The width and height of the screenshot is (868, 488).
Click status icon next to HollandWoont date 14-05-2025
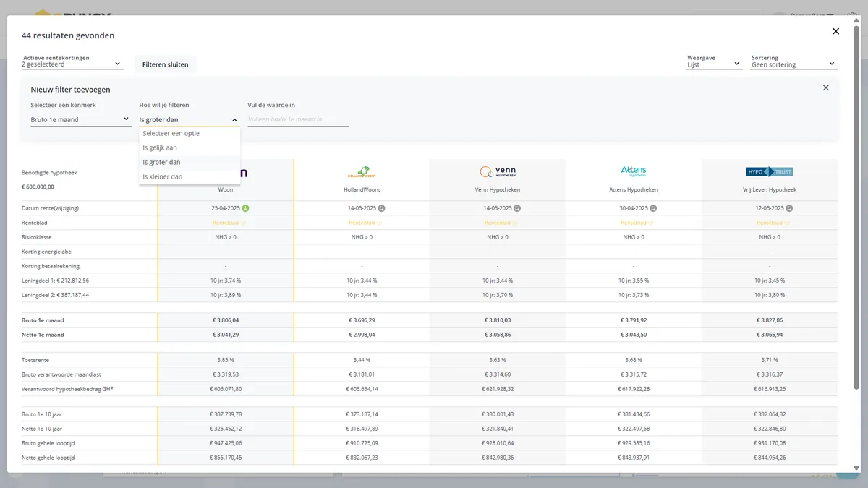pos(381,208)
